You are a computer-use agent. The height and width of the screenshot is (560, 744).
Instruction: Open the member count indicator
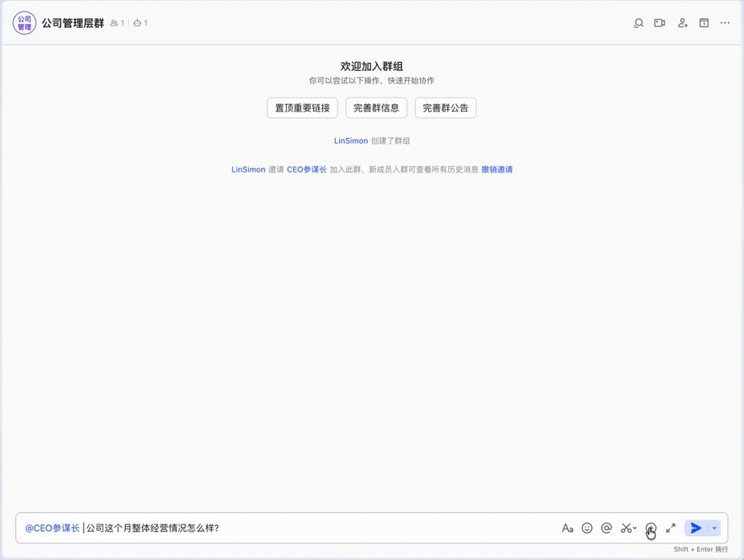pyautogui.click(x=117, y=23)
